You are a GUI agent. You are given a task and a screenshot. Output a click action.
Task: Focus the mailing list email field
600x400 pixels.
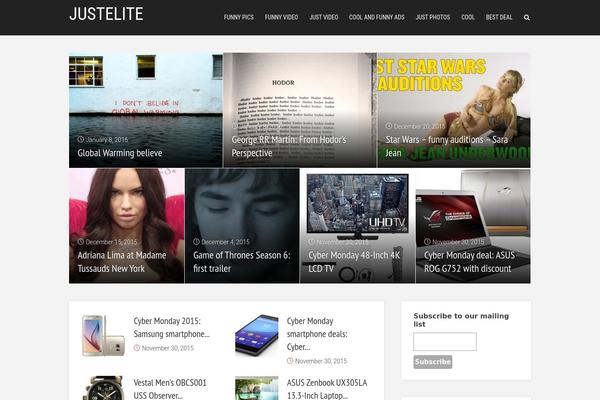(x=445, y=341)
